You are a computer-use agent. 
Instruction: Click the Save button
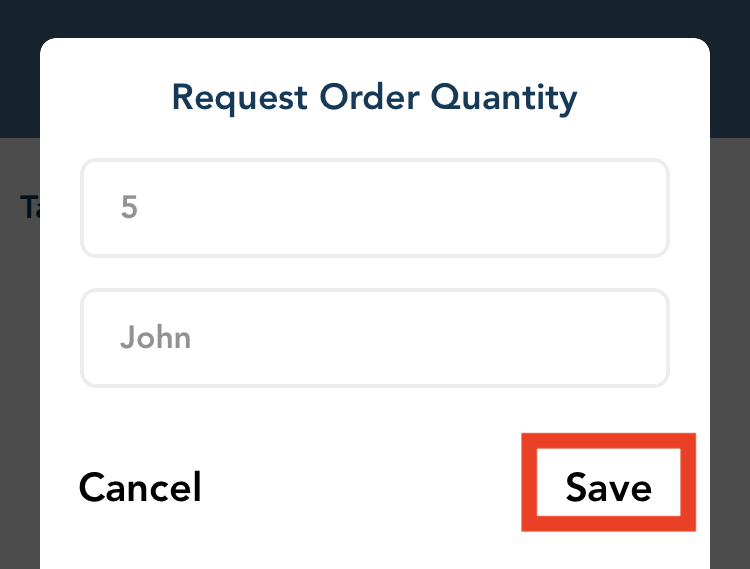point(608,485)
